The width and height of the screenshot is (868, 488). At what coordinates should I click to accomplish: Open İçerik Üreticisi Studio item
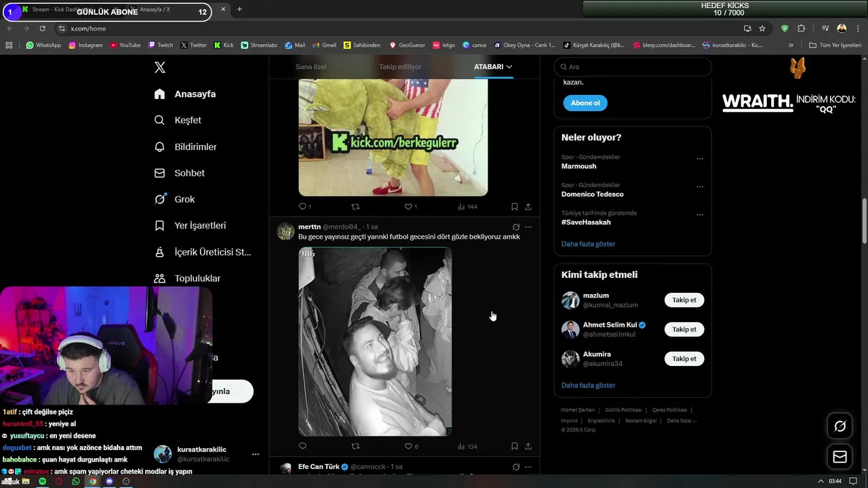coord(202,251)
